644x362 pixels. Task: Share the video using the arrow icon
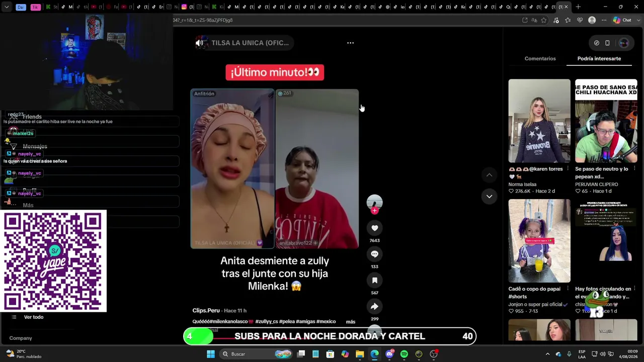point(374,306)
